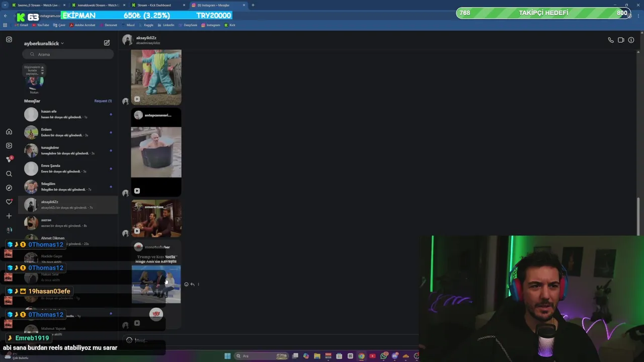Open the Kick bookmark
This screenshot has width=644, height=362.
click(x=230, y=25)
